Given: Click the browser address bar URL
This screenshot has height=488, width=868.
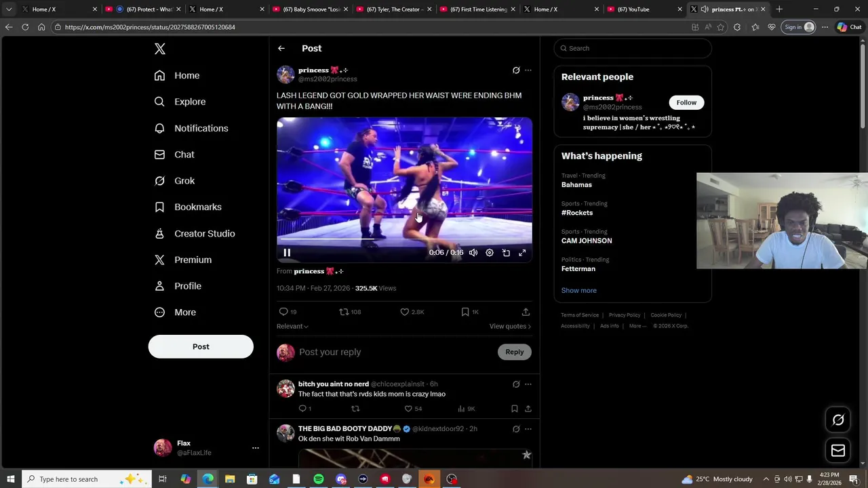Looking at the screenshot, I should (x=150, y=27).
